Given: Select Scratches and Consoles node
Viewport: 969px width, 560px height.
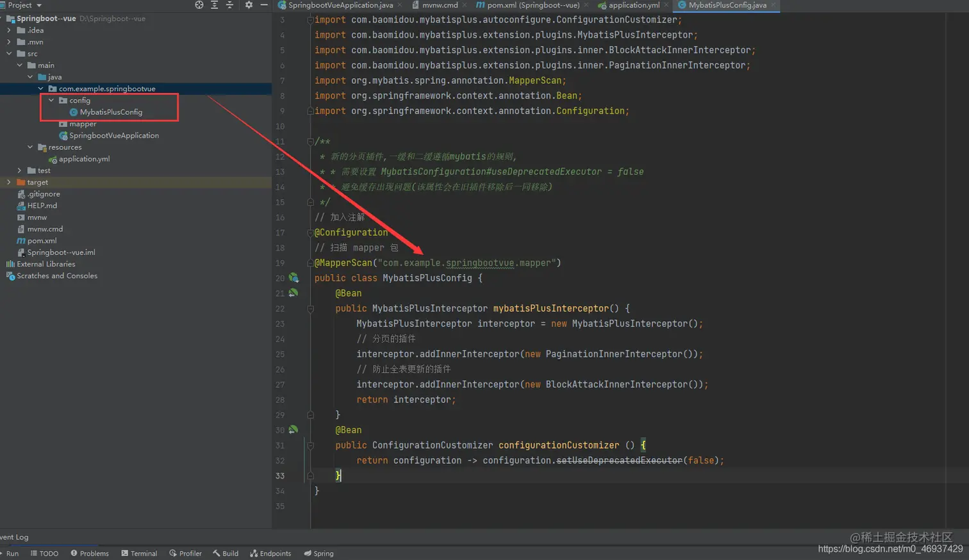Looking at the screenshot, I should click(x=57, y=276).
